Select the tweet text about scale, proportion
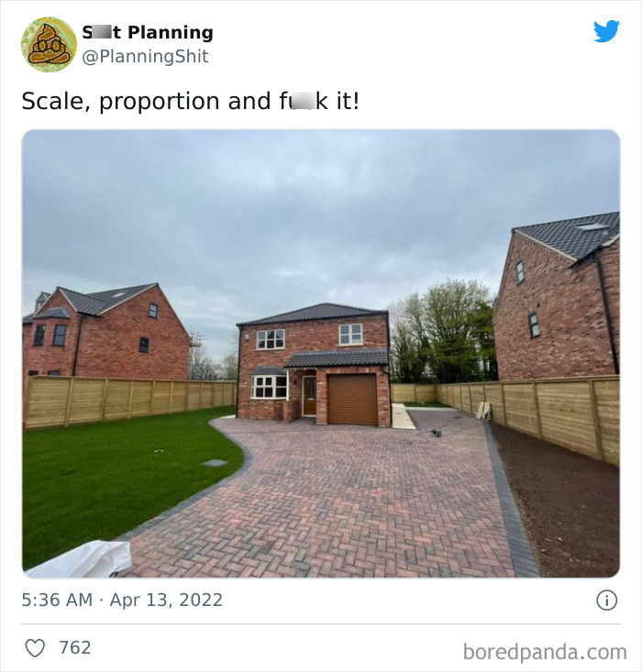 click(191, 102)
